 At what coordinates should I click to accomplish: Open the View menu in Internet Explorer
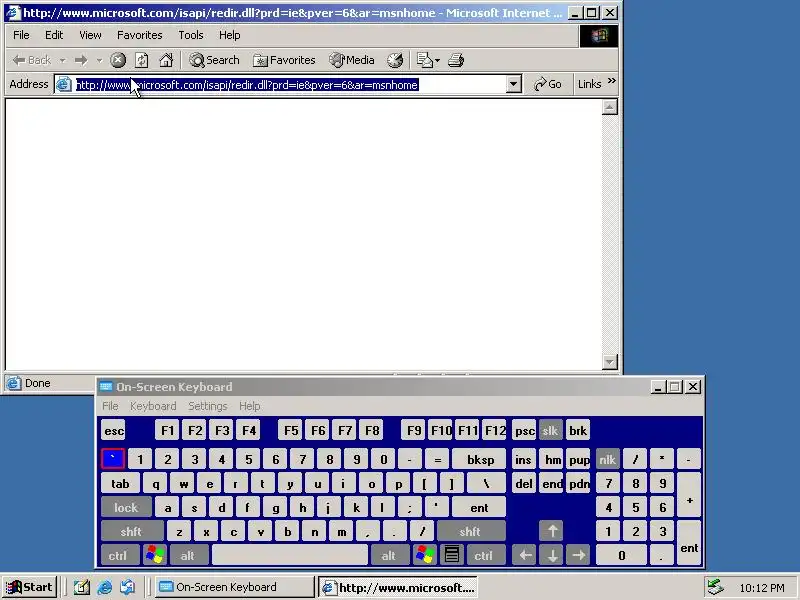pos(90,35)
